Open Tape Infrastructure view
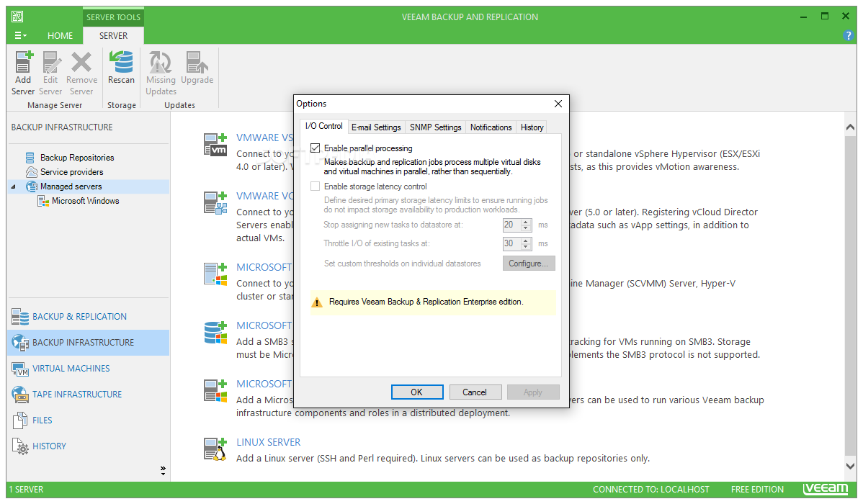Viewport: 863px width, 504px height. 88,394
